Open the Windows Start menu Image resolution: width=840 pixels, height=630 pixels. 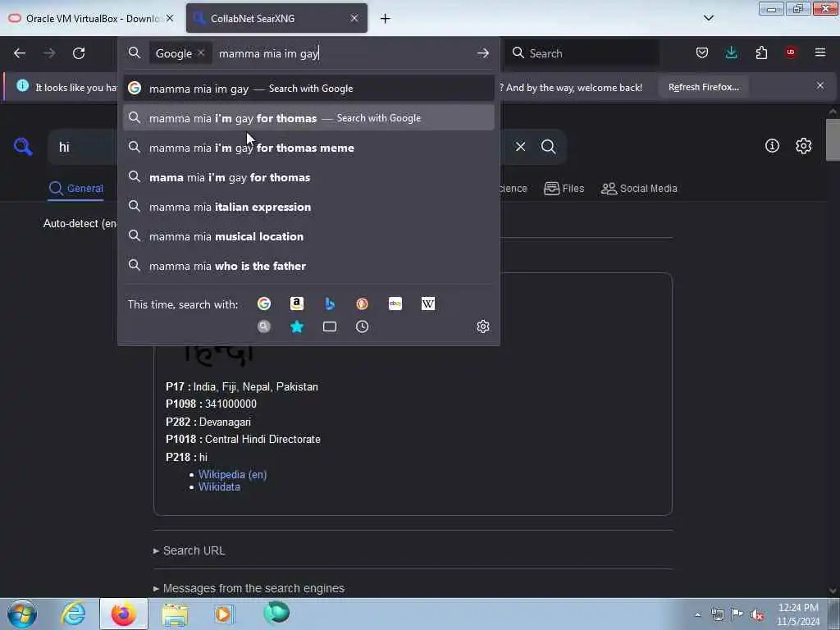[x=22, y=614]
